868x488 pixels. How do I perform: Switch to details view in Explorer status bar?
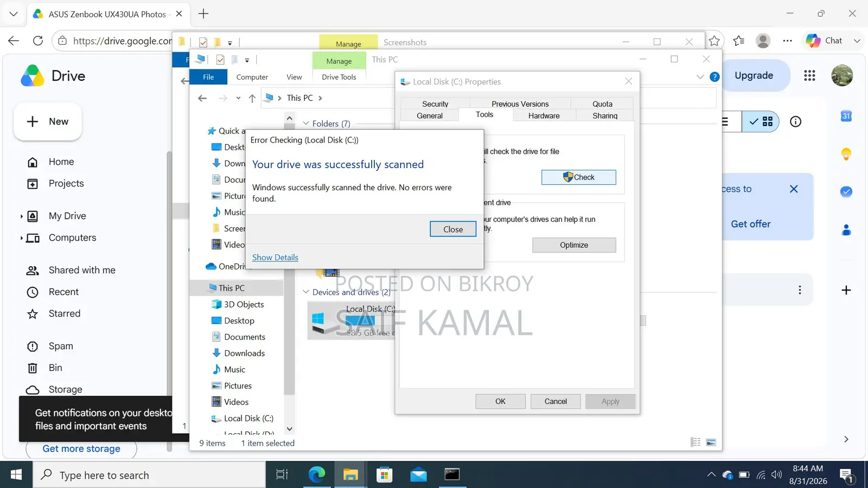click(x=695, y=442)
